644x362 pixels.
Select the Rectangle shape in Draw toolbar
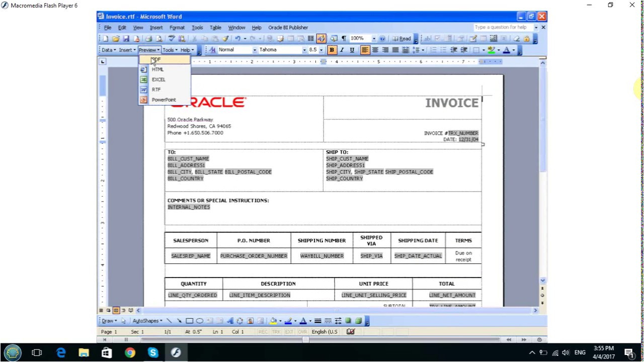coord(190,321)
